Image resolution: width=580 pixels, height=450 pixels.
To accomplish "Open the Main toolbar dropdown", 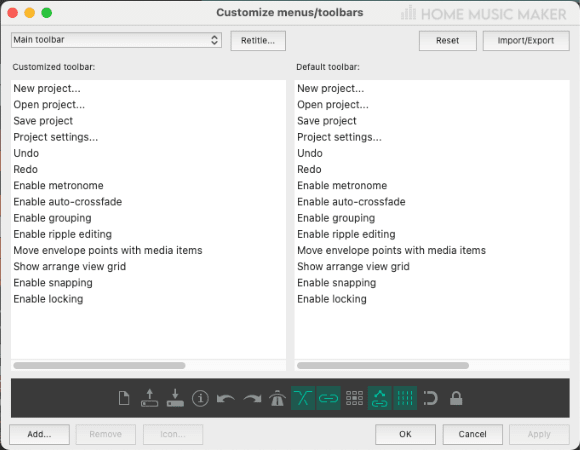I will (x=116, y=40).
